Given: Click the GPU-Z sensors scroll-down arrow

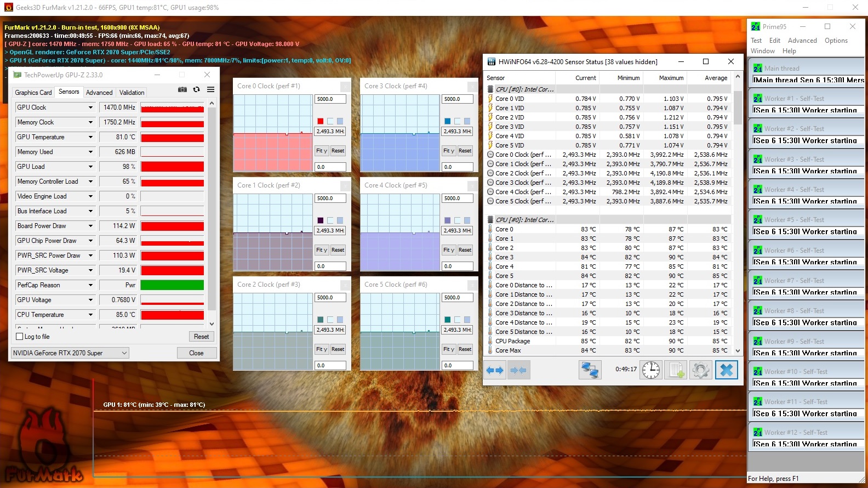Looking at the screenshot, I should click(x=212, y=324).
